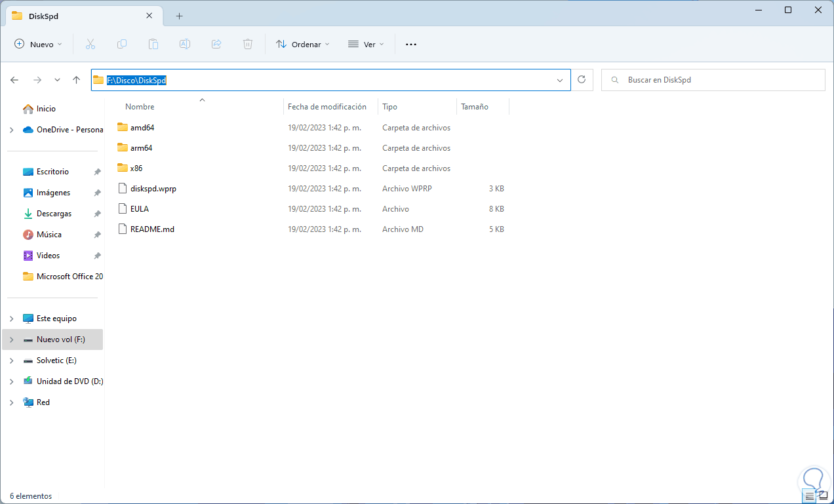Click the Escritorio desktop icon in sidebar

pos(28,172)
